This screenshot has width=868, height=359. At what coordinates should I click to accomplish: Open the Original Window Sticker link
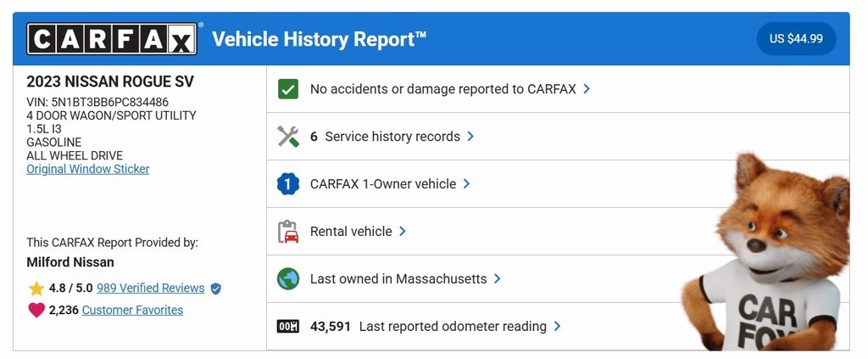pos(88,169)
